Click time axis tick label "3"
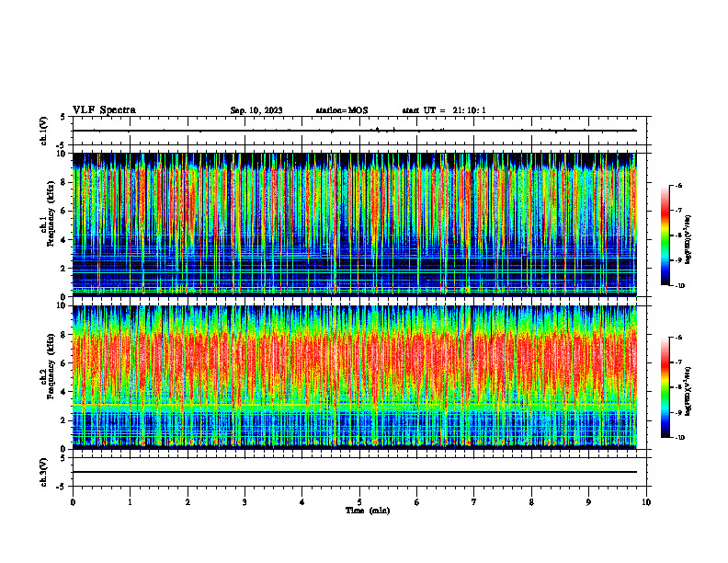This screenshot has height=563, width=728. click(x=245, y=502)
